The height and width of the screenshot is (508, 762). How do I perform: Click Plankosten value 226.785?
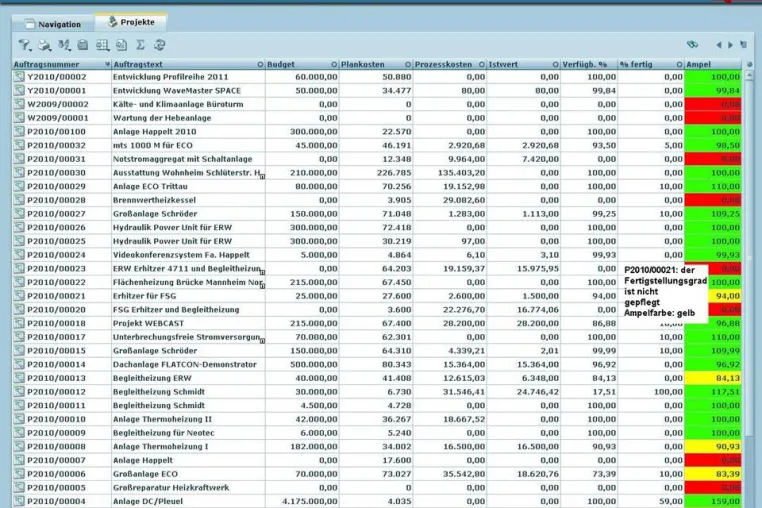coord(394,173)
